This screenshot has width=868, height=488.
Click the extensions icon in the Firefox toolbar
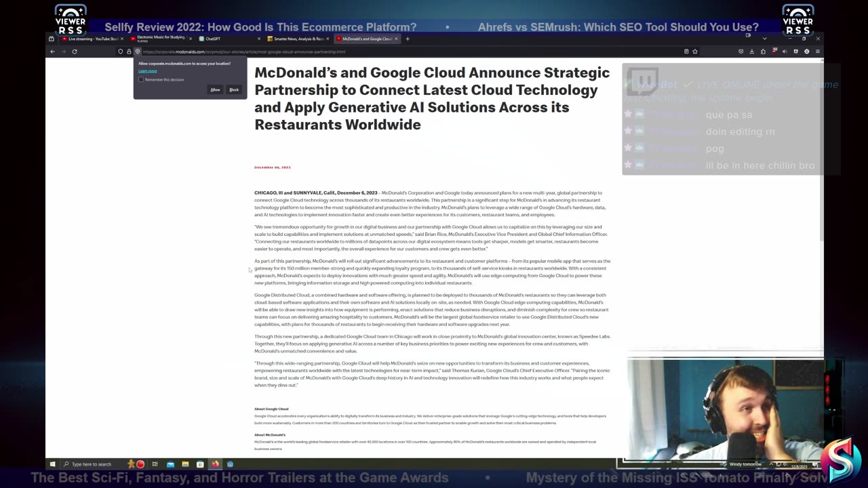coord(763,52)
